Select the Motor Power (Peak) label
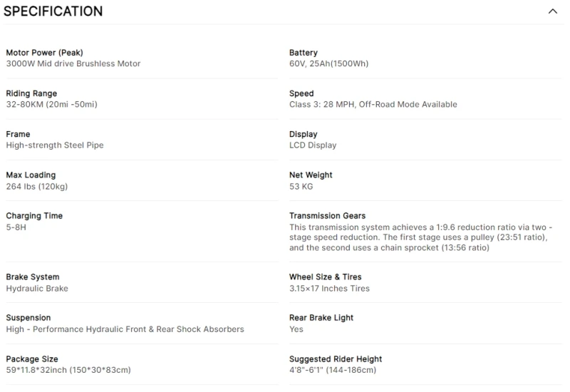The width and height of the screenshot is (570, 392). pyautogui.click(x=44, y=52)
